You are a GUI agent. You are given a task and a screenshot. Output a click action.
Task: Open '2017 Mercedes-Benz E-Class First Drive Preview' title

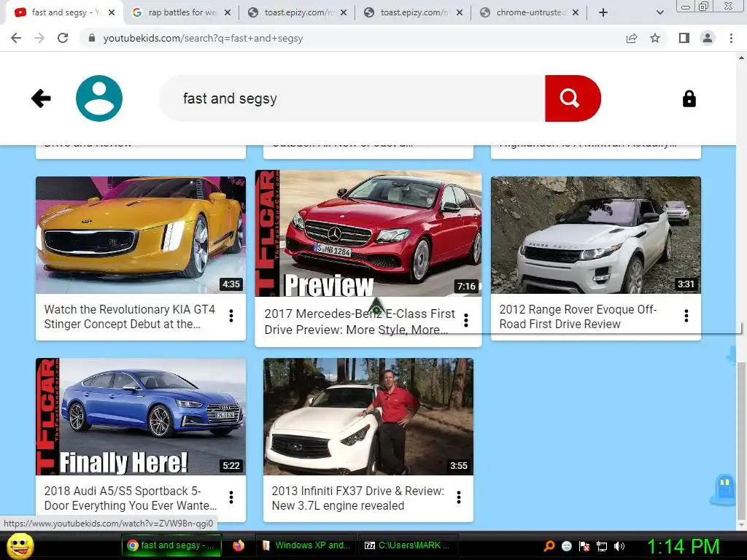(360, 322)
